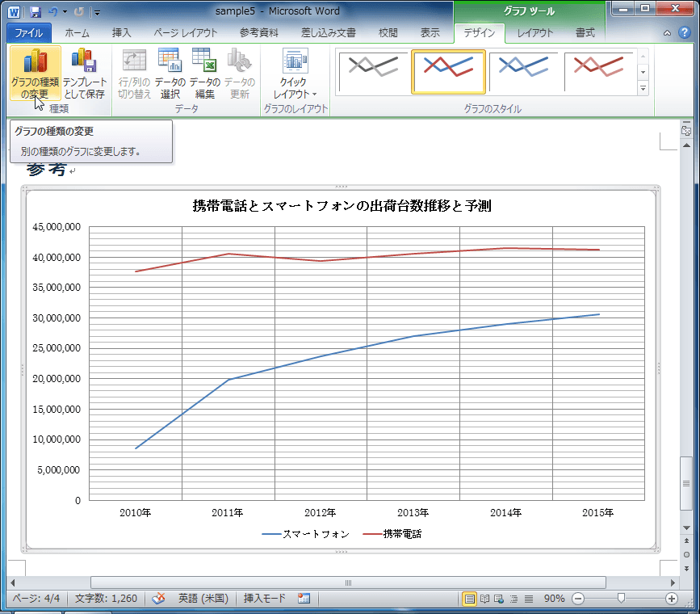Screen dimensions: 700x614
Task: Click the language 英語 (米国) indicator
Action: coord(203,599)
